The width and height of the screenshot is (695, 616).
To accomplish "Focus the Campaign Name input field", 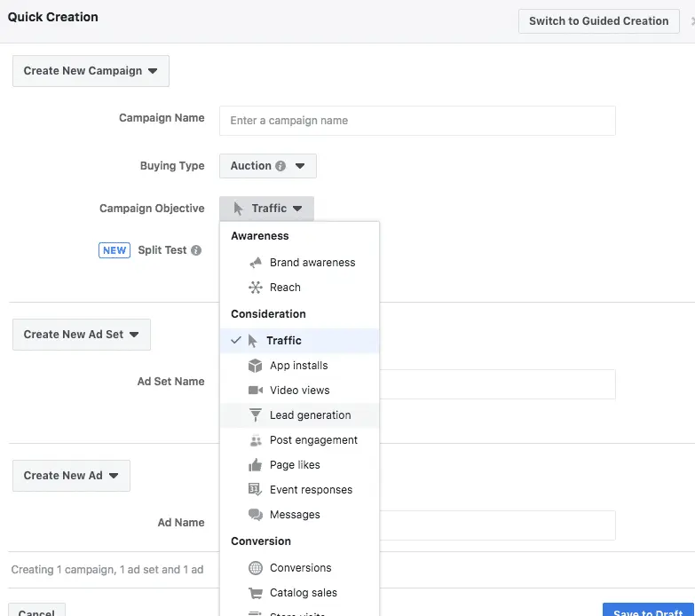I will coord(417,121).
